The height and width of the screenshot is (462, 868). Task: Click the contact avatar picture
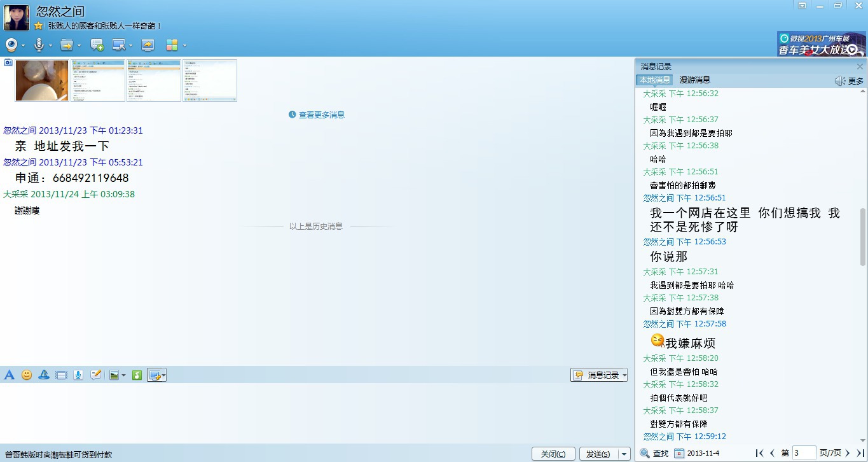17,18
